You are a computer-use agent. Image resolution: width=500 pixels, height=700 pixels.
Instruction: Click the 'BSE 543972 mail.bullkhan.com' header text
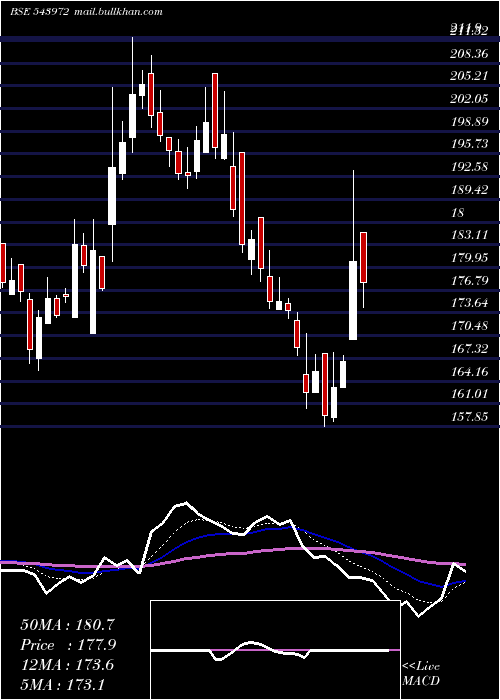click(x=86, y=12)
